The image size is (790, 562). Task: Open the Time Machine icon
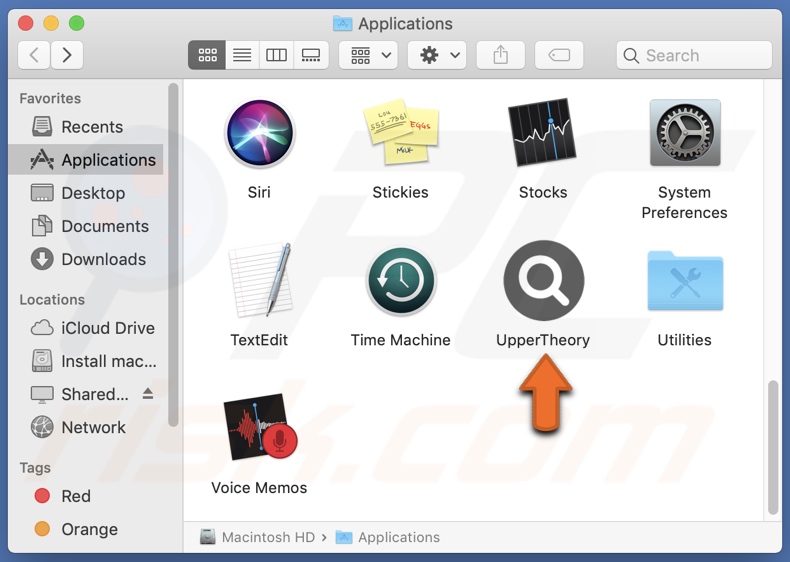tap(401, 281)
